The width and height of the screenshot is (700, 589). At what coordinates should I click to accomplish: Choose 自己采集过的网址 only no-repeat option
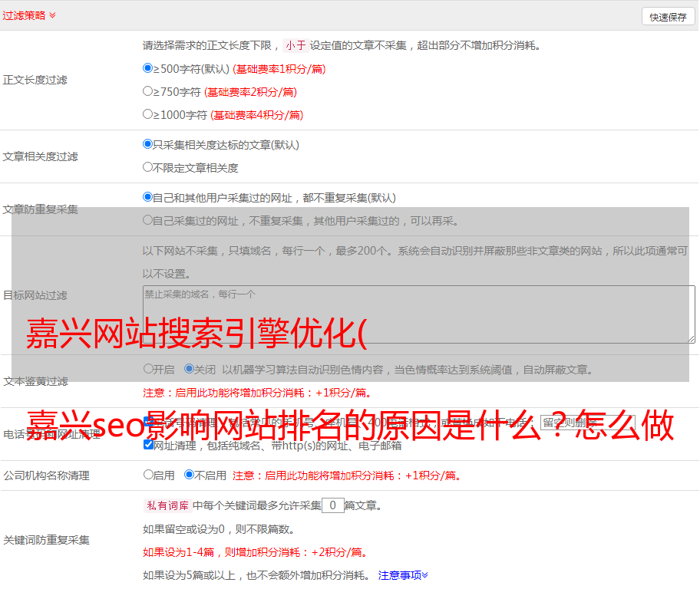(x=148, y=220)
